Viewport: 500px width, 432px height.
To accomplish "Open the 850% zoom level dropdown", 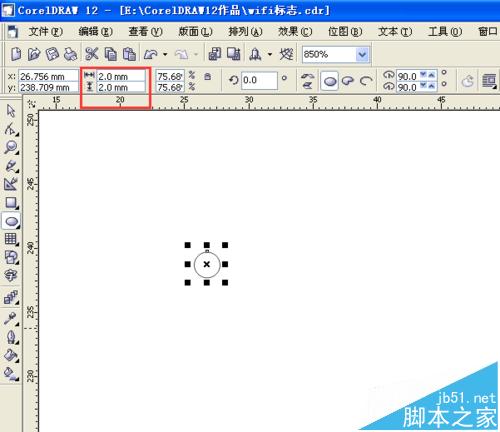I will click(x=362, y=54).
